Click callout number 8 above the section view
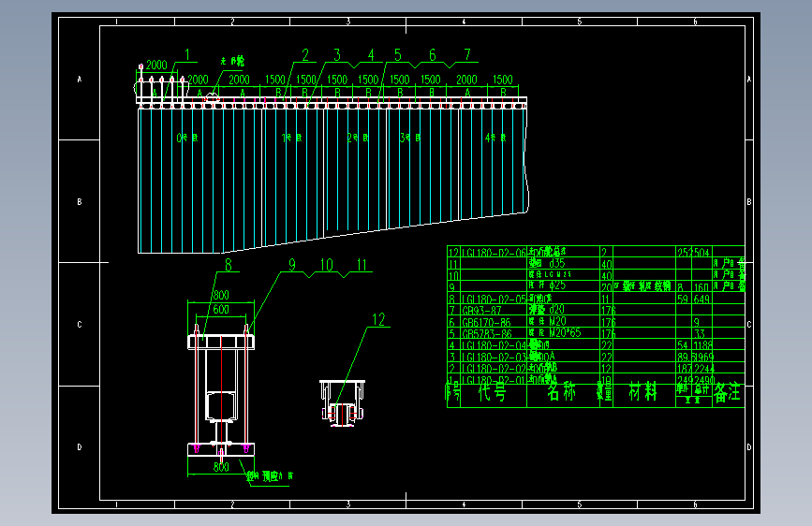 pyautogui.click(x=229, y=265)
